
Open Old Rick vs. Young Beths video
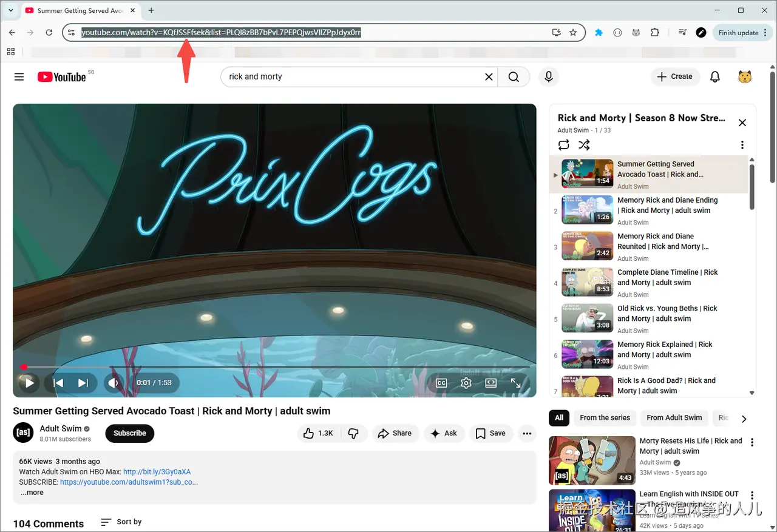(x=650, y=319)
